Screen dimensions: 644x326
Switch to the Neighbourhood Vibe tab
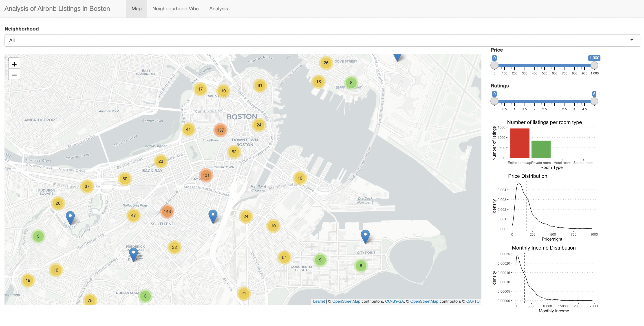tap(175, 9)
